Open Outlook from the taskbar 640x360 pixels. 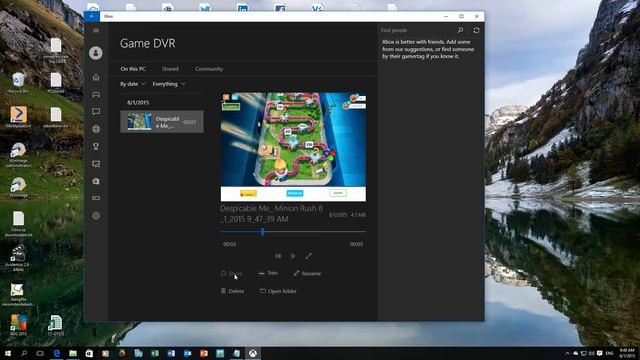pyautogui.click(x=187, y=353)
